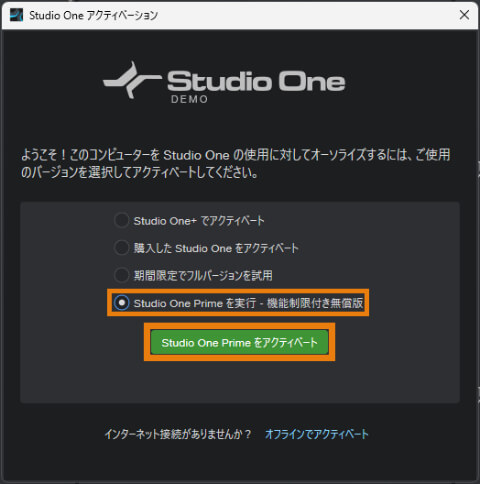This screenshot has height=484, width=480.
Task: Choose the 期間限定でフルバージョンを試用 radio button
Action: coord(121,275)
